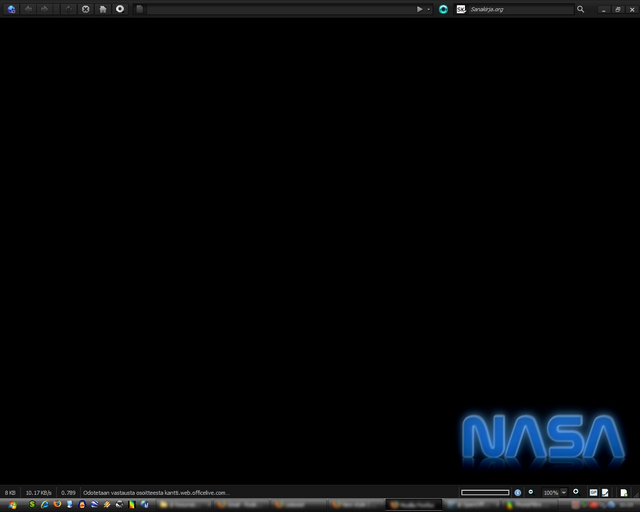Go forward to the next page
The image size is (640, 512).
pos(44,9)
